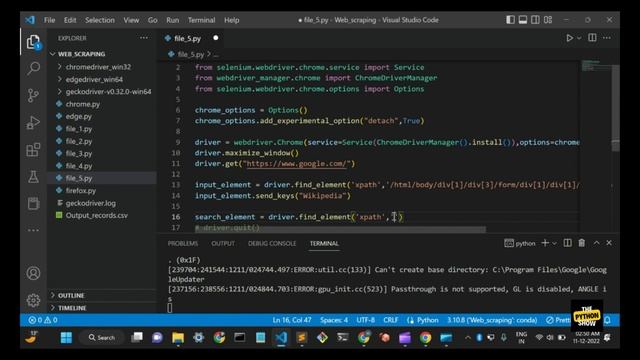
Task: Split the editor right
Action: pos(592,38)
